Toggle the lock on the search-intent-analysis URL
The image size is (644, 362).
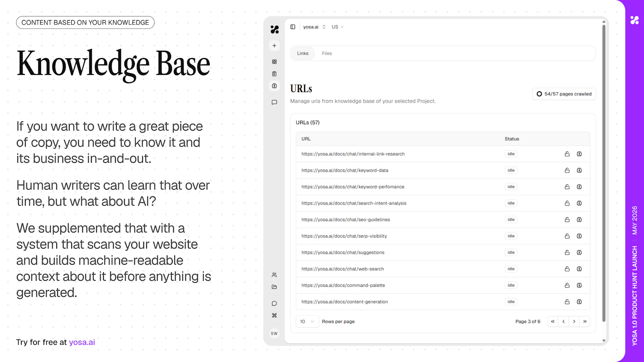pyautogui.click(x=567, y=204)
